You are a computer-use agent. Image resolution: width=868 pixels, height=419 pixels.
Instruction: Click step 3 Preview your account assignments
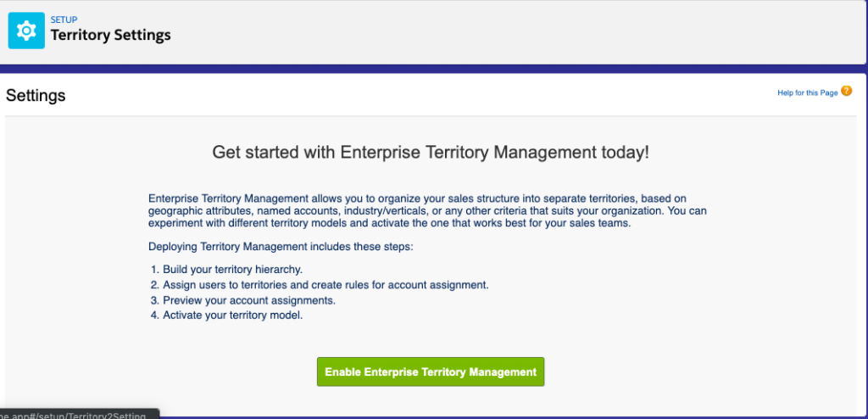243,301
